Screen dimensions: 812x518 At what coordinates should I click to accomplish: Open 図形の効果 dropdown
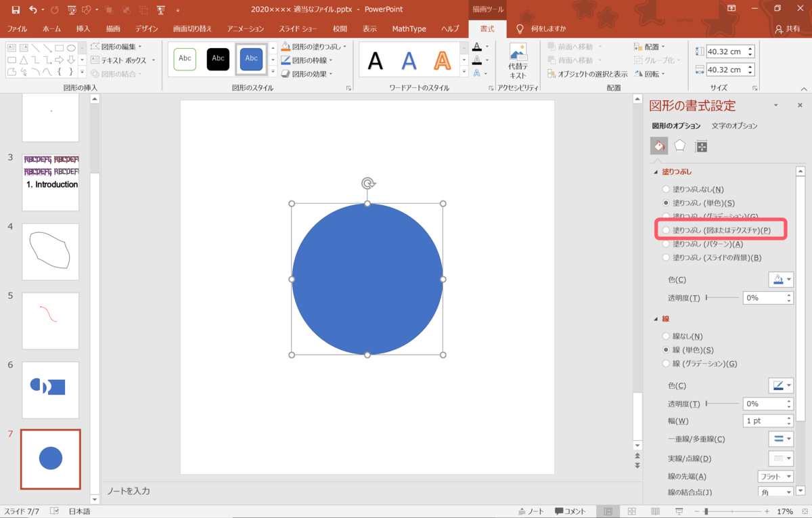coord(307,74)
